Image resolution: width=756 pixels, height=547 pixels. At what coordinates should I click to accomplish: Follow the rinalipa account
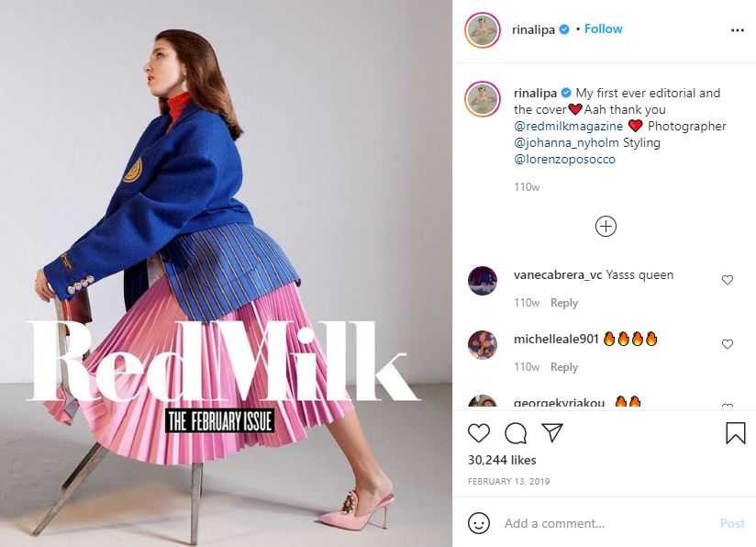pyautogui.click(x=603, y=29)
